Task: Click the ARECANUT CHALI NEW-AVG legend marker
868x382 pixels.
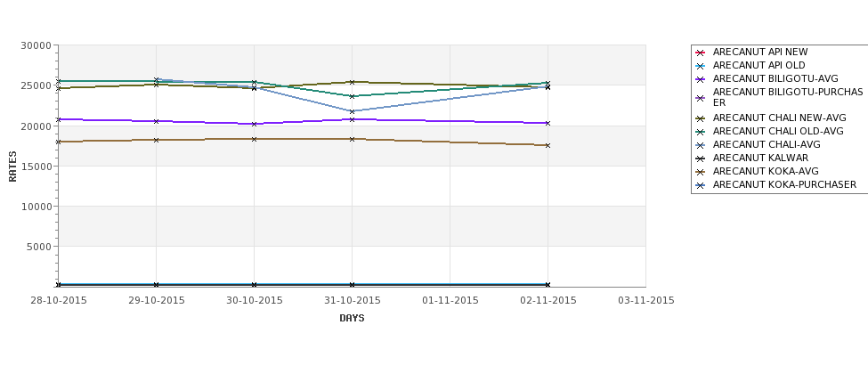Action: click(x=701, y=118)
